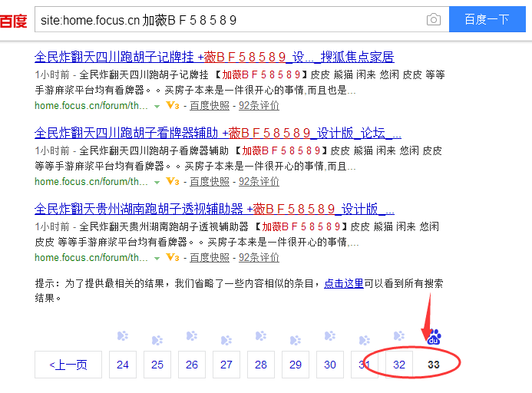Click the V3 badge of the 看牌器辅助 result
Screen dimensions: 532x393
[x=173, y=182]
